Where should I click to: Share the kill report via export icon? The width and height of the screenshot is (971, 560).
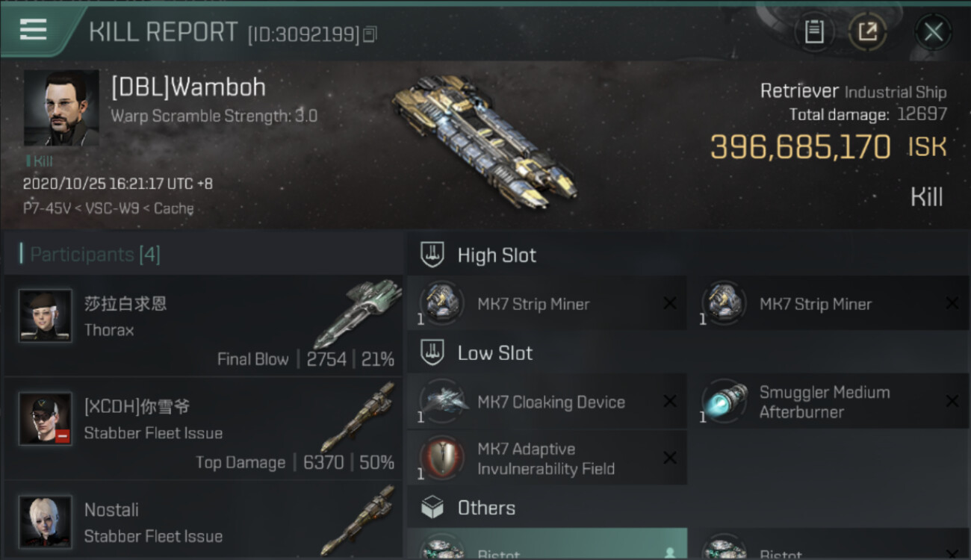pos(867,32)
